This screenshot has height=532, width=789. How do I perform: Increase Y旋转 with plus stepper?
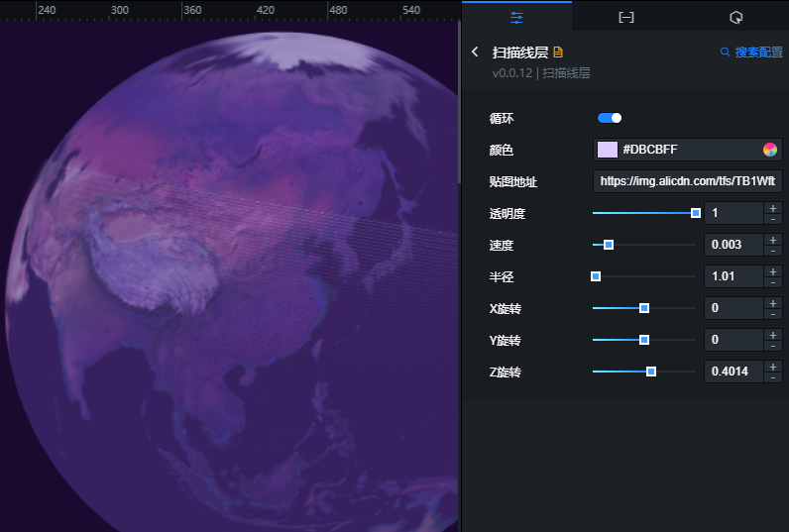[773, 335]
